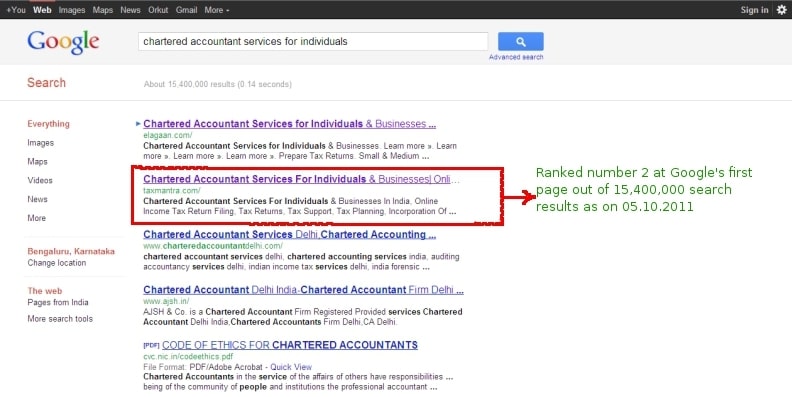Open the Chartered Accountant Services Delhi result
This screenshot has width=792, height=397.
tap(289, 234)
